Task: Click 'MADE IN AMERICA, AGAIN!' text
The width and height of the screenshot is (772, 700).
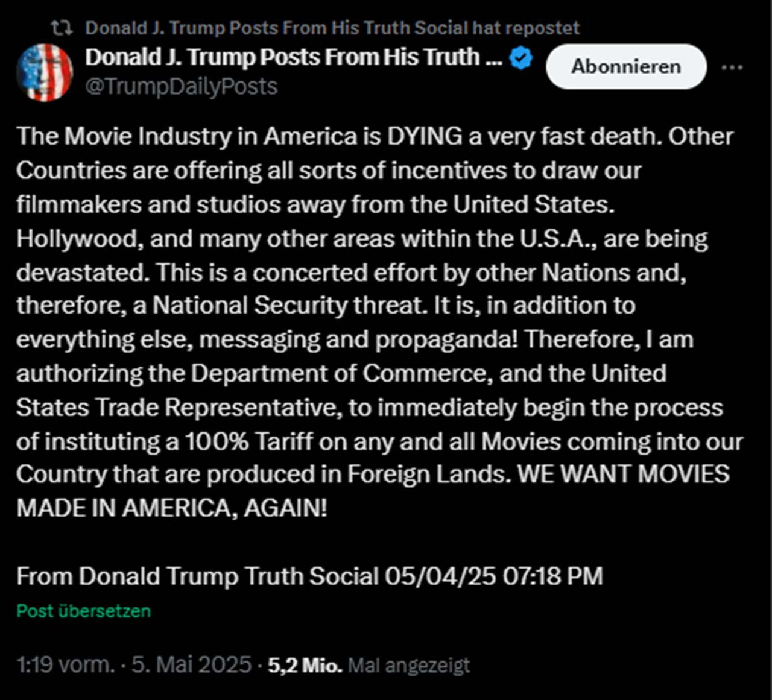Action: click(172, 508)
